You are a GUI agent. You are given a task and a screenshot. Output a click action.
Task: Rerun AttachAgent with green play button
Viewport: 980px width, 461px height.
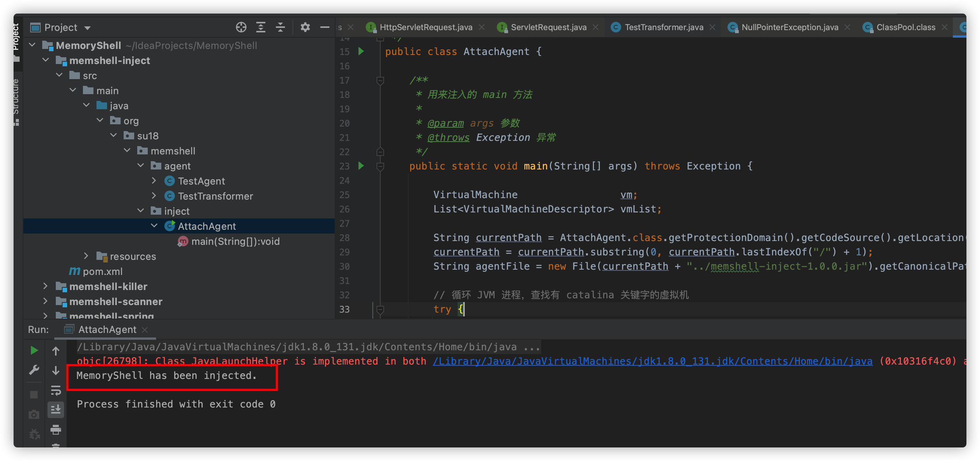[34, 350]
